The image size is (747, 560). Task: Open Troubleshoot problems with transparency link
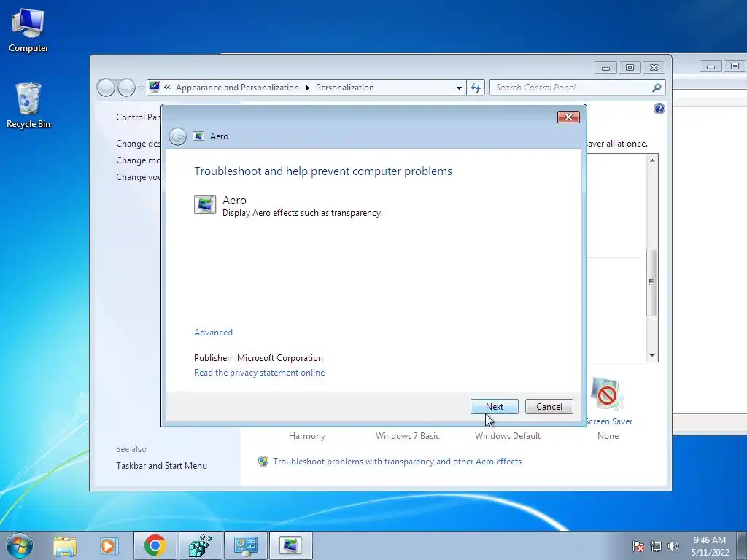tap(397, 462)
